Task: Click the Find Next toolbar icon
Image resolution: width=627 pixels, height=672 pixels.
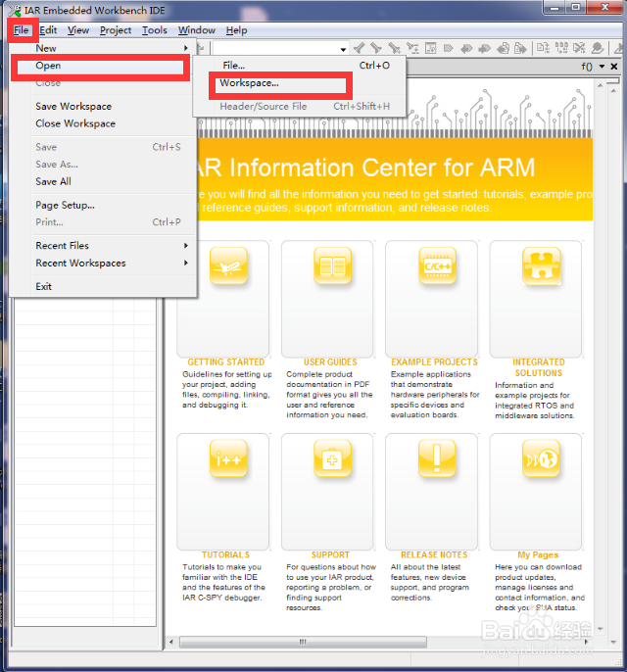Action: 376,48
